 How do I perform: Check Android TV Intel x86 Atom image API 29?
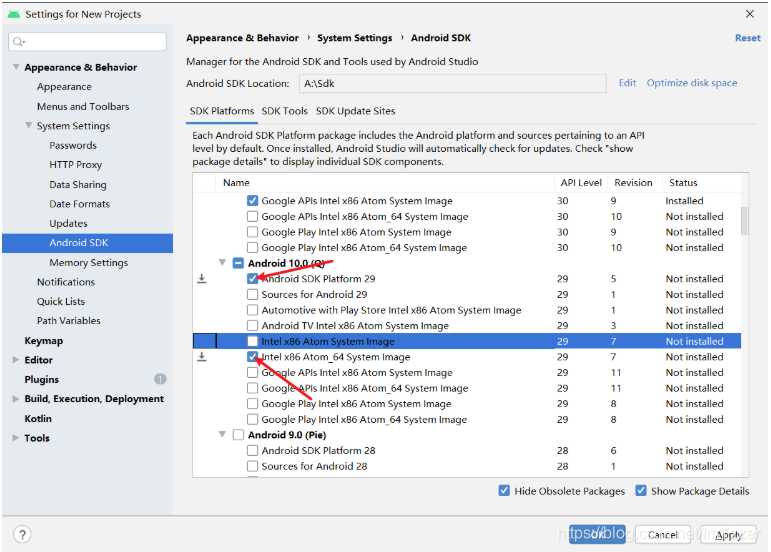pyautogui.click(x=252, y=325)
